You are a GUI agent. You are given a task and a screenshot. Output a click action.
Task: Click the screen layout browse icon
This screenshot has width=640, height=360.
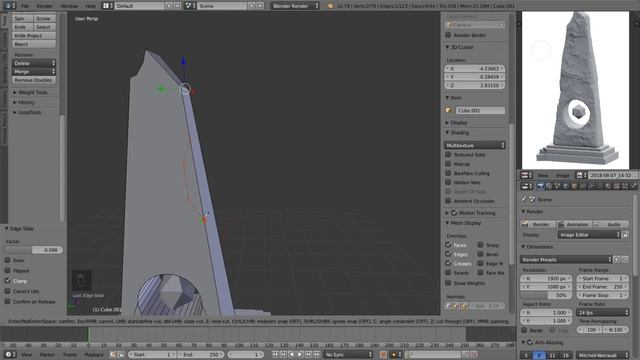108,6
